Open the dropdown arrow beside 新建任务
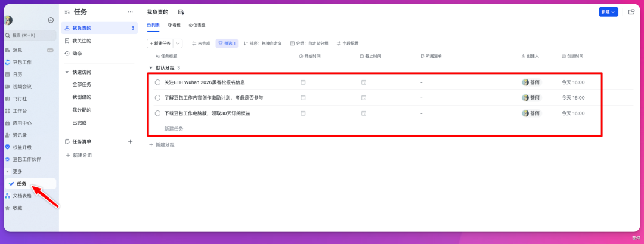Image resolution: width=644 pixels, height=244 pixels. point(178,43)
